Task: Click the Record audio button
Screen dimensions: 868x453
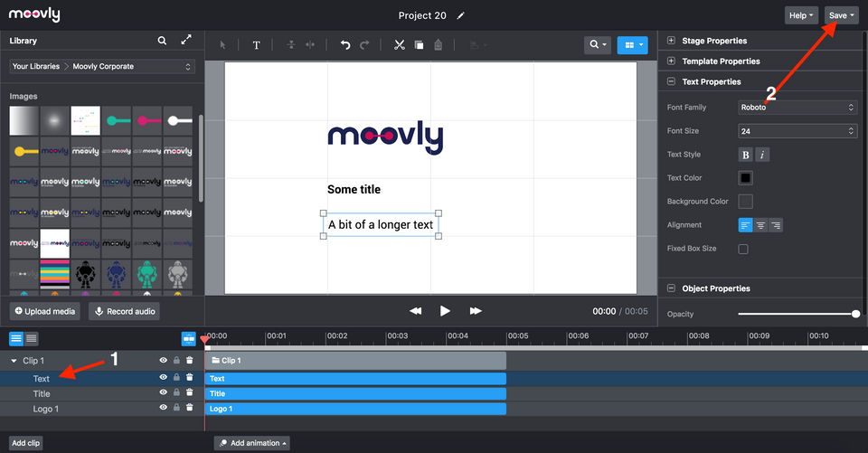Action: click(x=125, y=311)
